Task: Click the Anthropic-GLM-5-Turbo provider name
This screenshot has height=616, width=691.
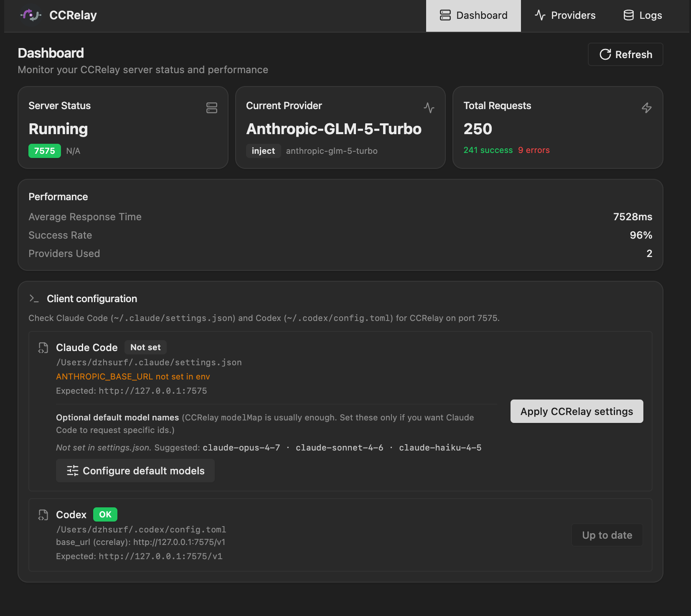Action: [334, 129]
